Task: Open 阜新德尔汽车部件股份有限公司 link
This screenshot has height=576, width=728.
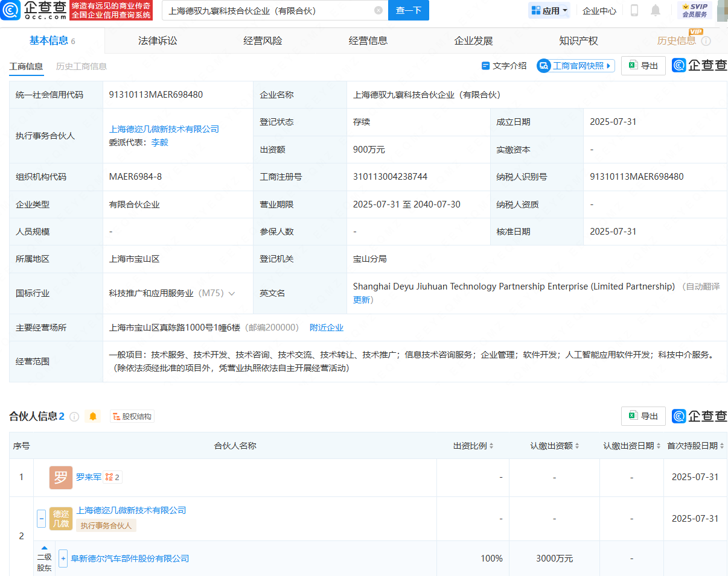Action: coord(130,559)
